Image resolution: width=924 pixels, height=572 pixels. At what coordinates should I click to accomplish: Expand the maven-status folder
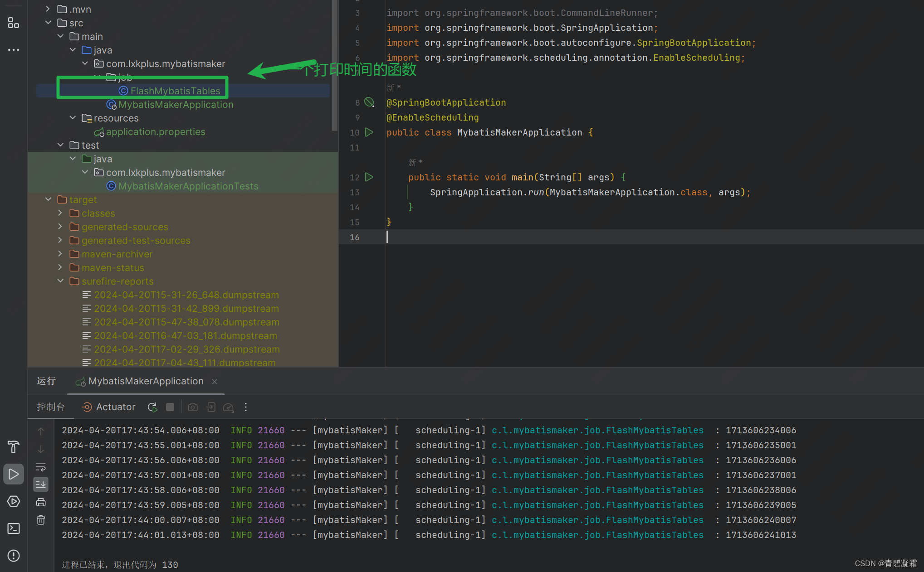tap(60, 267)
